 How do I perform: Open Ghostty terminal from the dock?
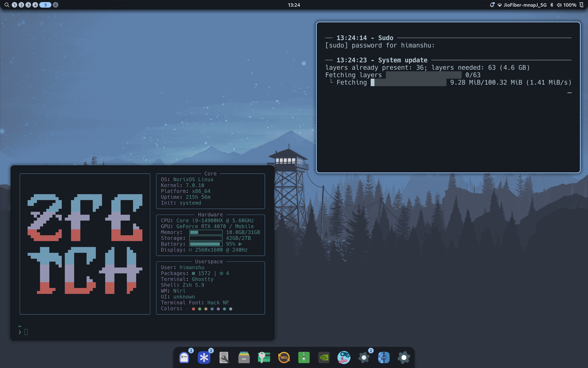pyautogui.click(x=184, y=357)
